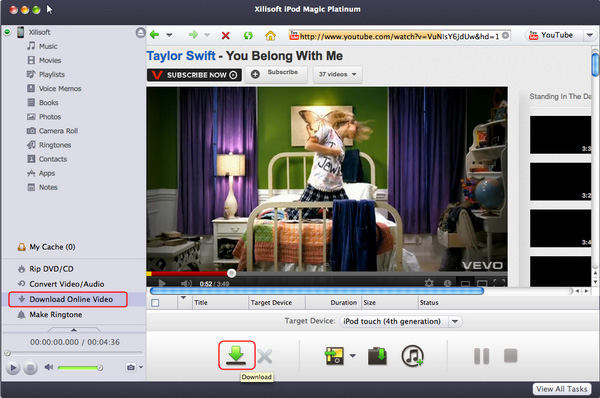Stop the preview player
Image resolution: width=600 pixels, height=398 pixels.
(x=30, y=368)
